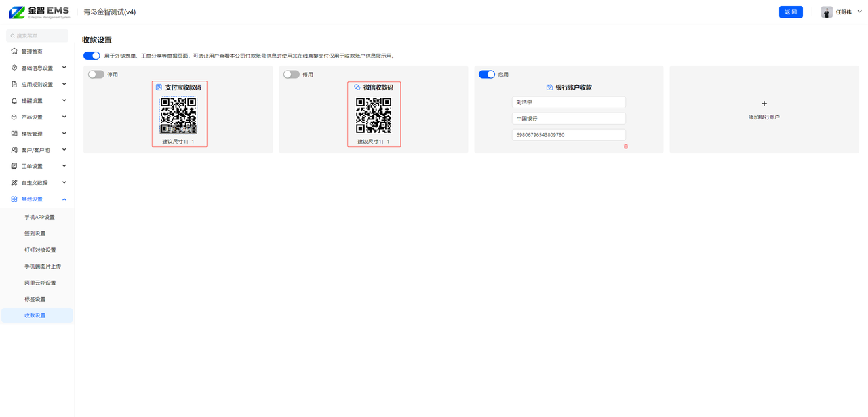Click the blue 返回 button
The image size is (868, 417).
click(x=791, y=12)
